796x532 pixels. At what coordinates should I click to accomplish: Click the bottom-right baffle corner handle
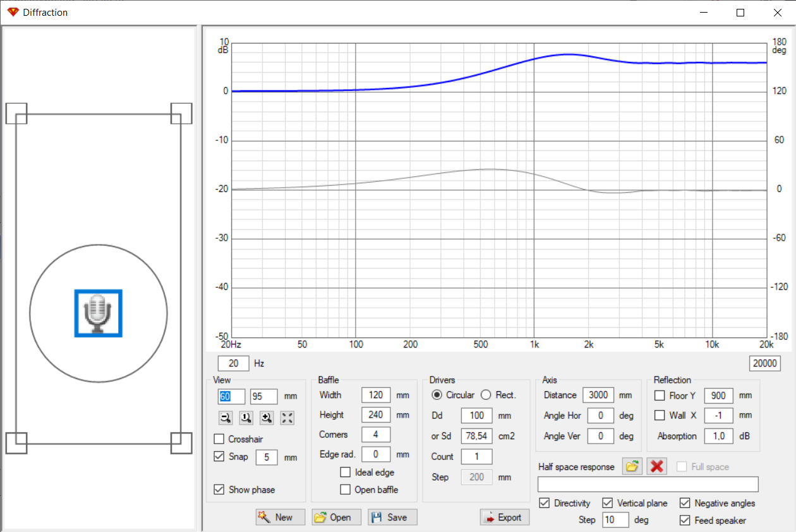tap(181, 443)
